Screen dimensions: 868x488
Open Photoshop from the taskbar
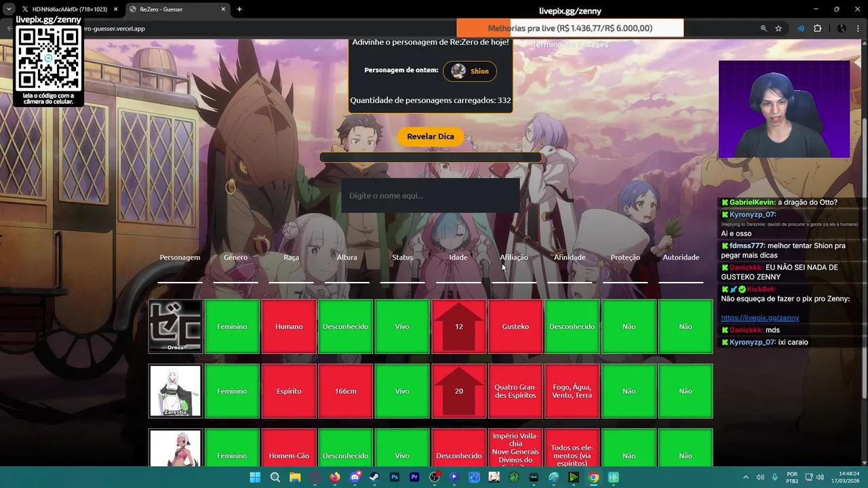[395, 477]
